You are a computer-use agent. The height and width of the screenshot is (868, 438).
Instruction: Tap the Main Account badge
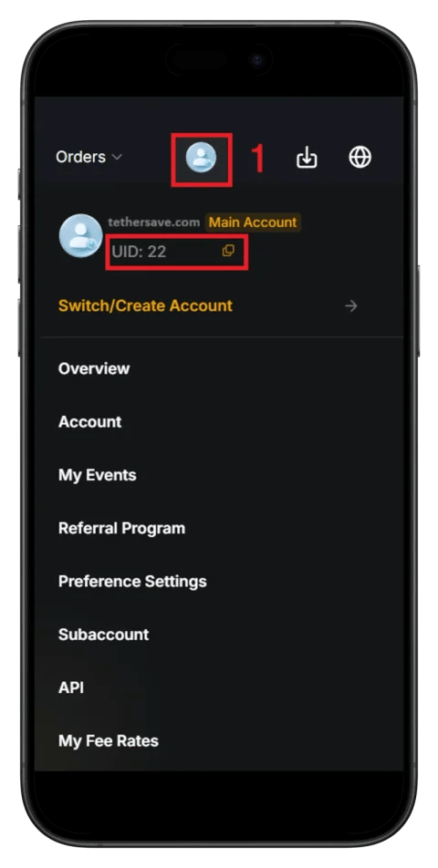253,222
